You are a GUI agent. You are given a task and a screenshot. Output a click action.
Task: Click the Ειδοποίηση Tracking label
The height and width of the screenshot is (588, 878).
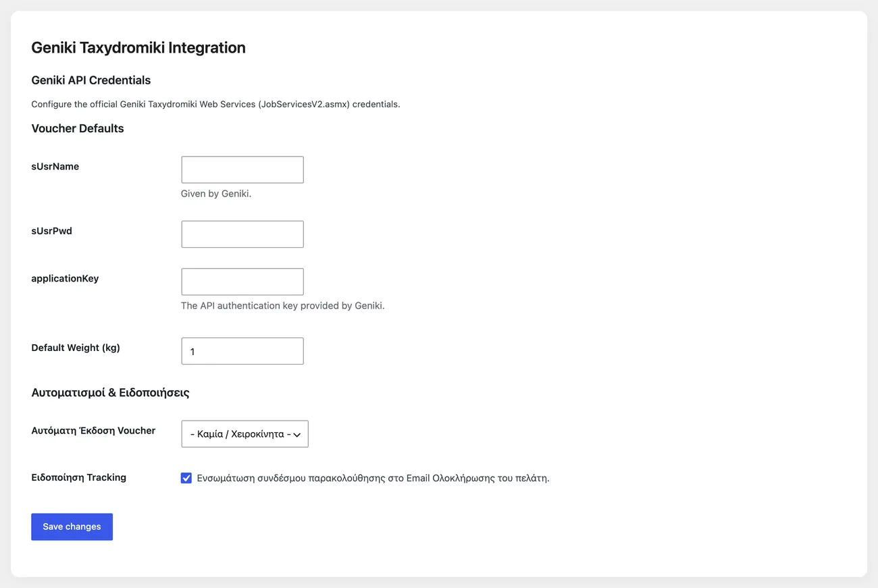coord(79,477)
